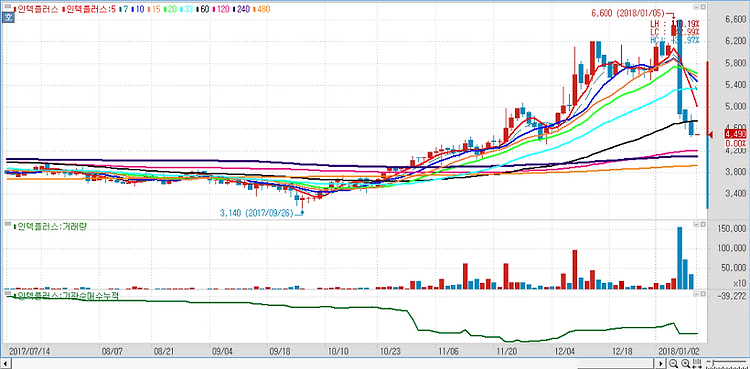Screen dimensions: 750x369
Task: Select the purple 240-day moving average legend
Action: pos(241,9)
